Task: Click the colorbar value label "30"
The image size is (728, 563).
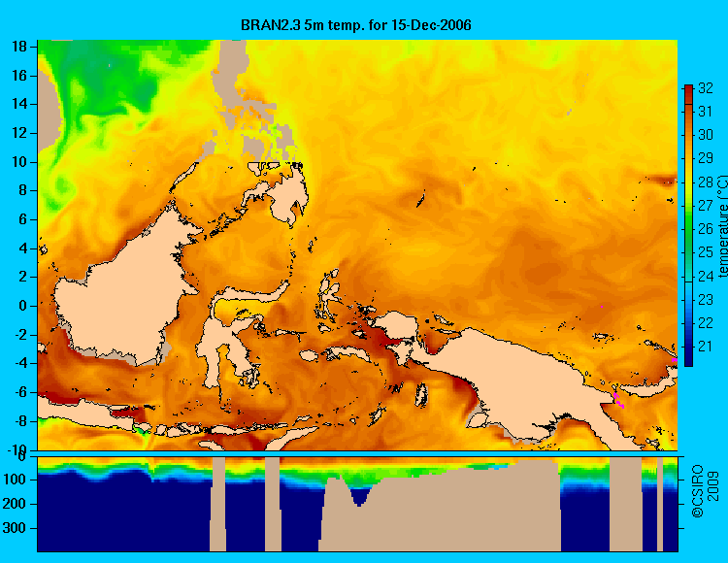Action: point(706,135)
